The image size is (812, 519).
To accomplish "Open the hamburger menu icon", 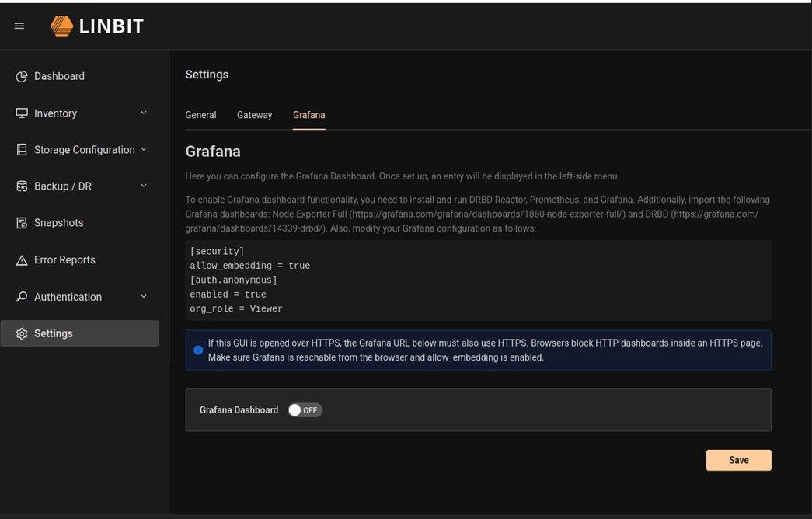I will click(x=19, y=26).
